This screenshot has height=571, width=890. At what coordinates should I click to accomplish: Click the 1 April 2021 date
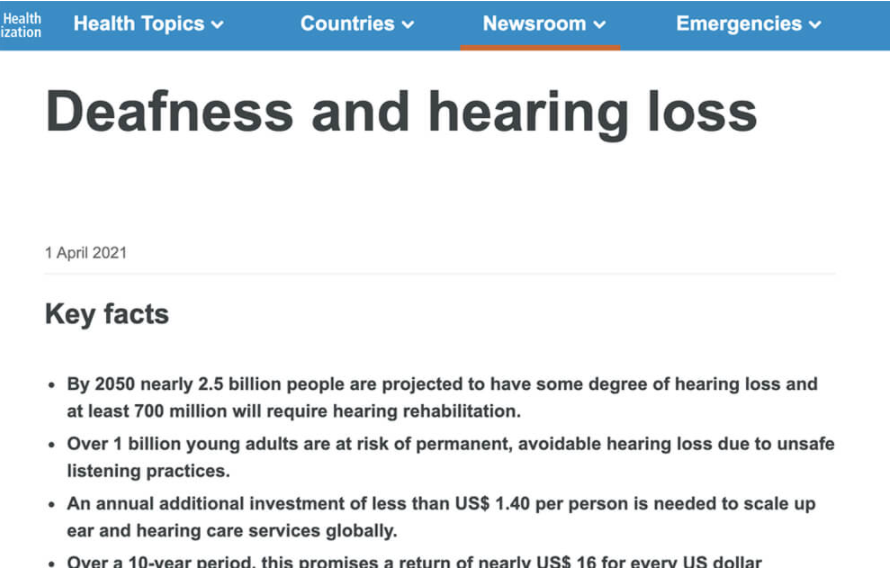tap(86, 253)
